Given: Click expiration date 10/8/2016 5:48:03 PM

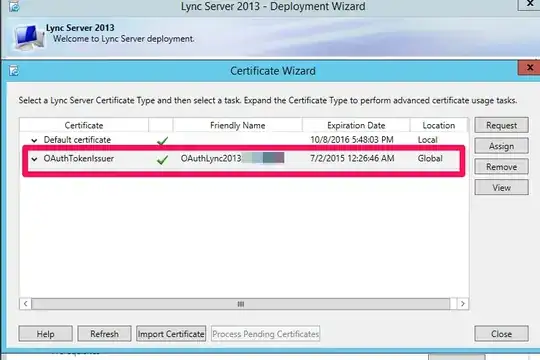Looking at the screenshot, I should pyautogui.click(x=352, y=140).
